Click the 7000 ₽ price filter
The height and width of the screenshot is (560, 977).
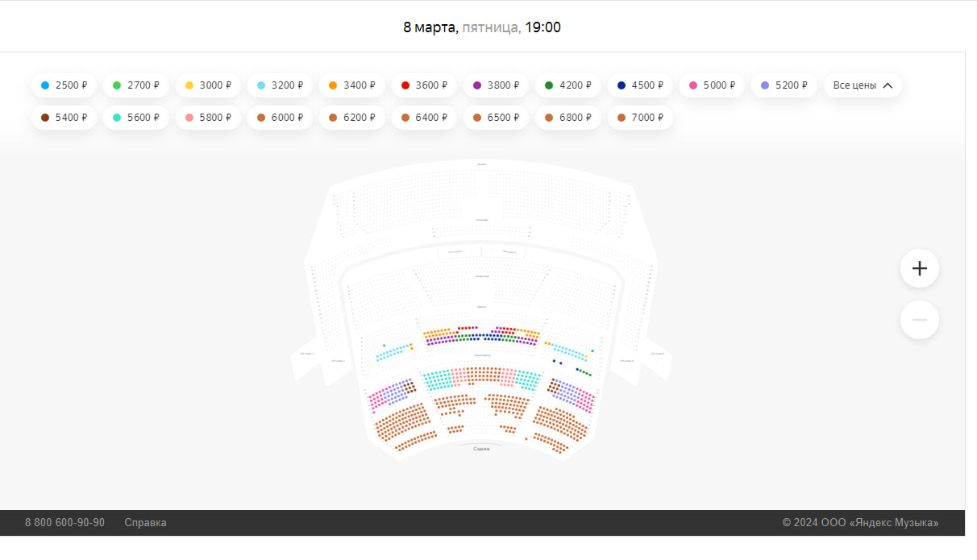(x=640, y=118)
